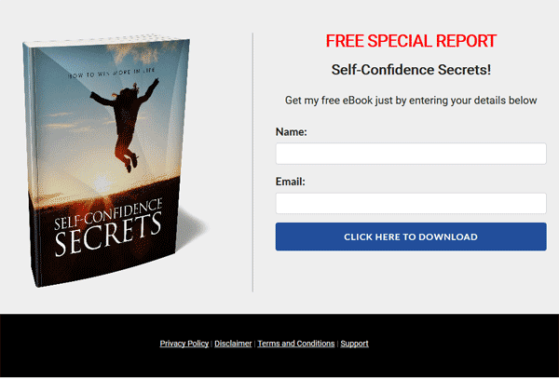The image size is (559, 392).
Task: Open the Support footer link
Action: coord(354,344)
